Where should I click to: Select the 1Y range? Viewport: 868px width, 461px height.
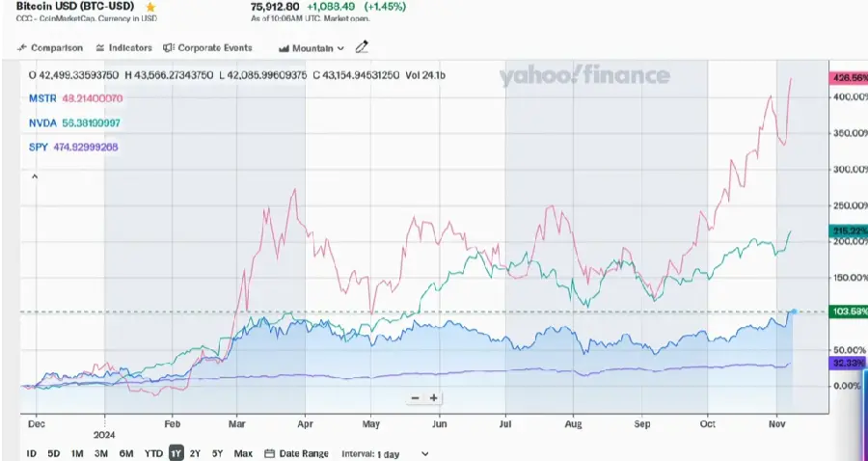pos(176,454)
